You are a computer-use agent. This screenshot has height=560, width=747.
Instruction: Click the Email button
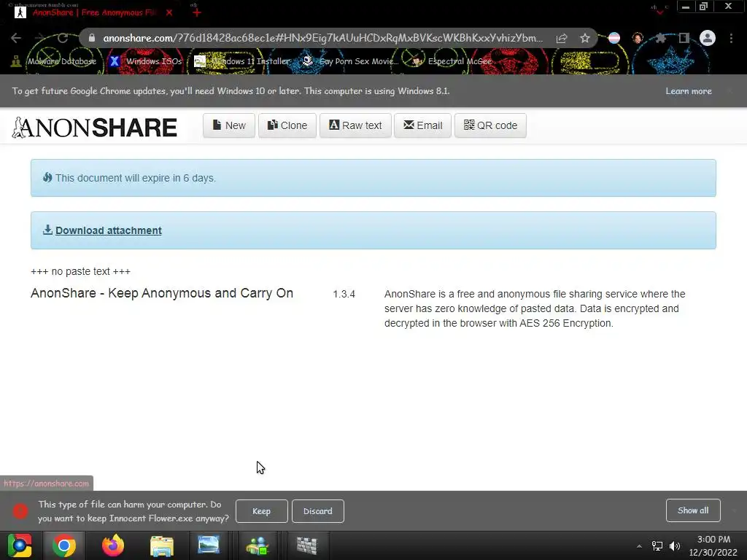(422, 125)
